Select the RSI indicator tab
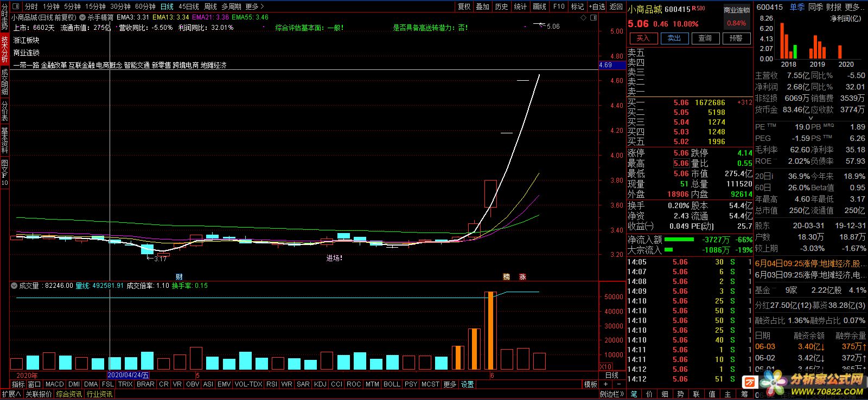Screen dimensions: 868x400 click(272, 384)
